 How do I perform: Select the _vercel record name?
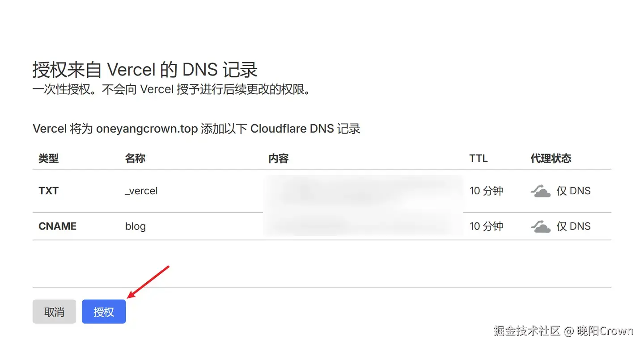[141, 191]
